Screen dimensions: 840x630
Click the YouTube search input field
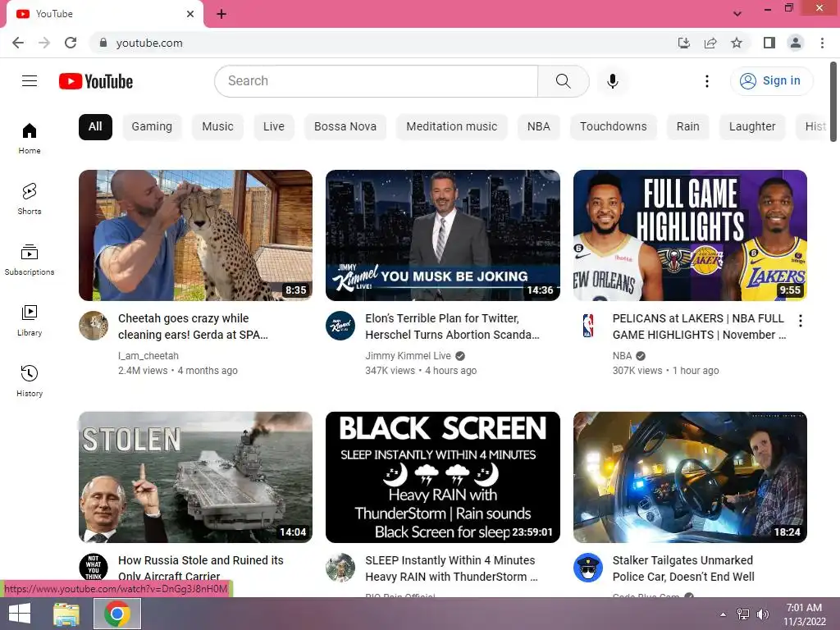coord(376,81)
